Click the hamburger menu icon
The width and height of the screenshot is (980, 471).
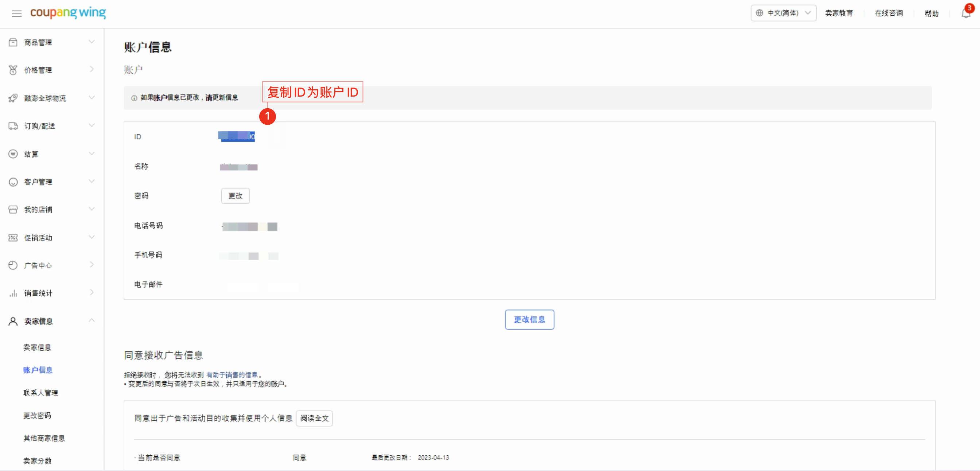click(16, 14)
